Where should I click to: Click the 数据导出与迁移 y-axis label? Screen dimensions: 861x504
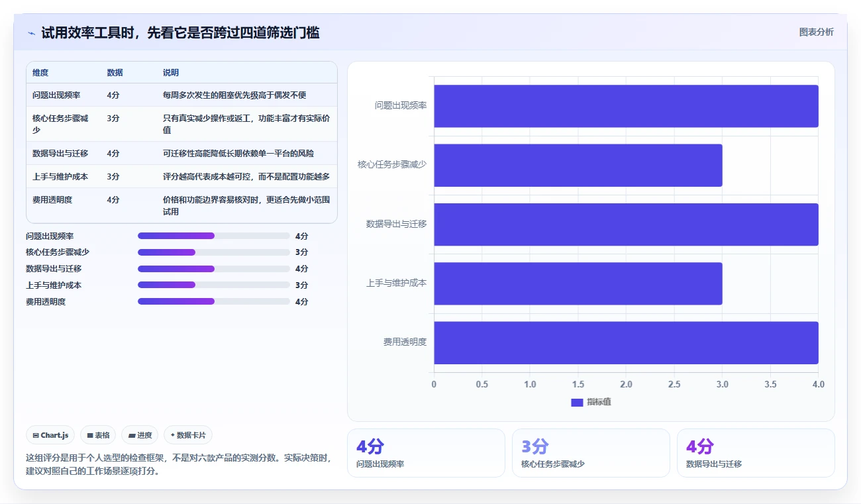tap(396, 224)
